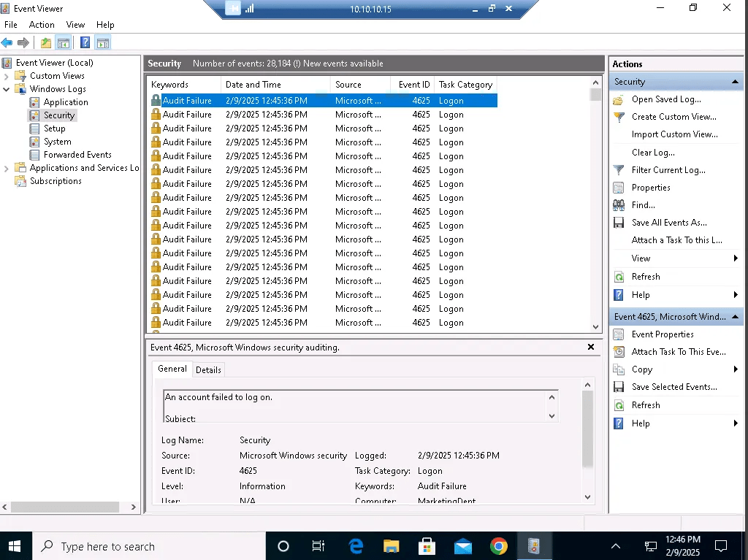Click the Up One Level folder icon
This screenshot has width=748, height=560.
pos(46,42)
